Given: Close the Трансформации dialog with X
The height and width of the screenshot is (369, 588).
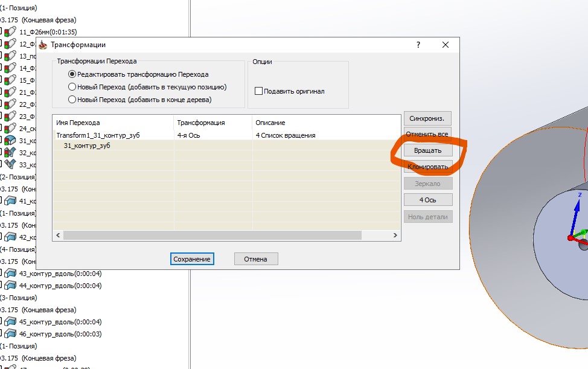Looking at the screenshot, I should pyautogui.click(x=446, y=45).
